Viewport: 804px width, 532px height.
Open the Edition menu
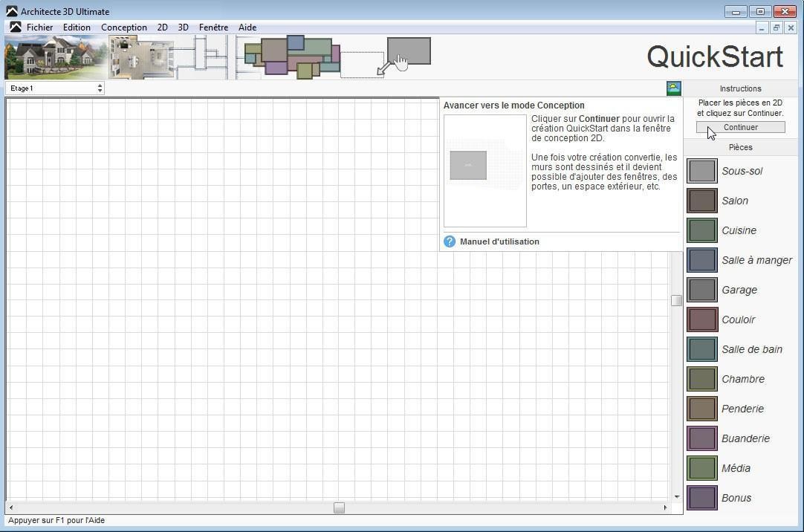click(77, 27)
